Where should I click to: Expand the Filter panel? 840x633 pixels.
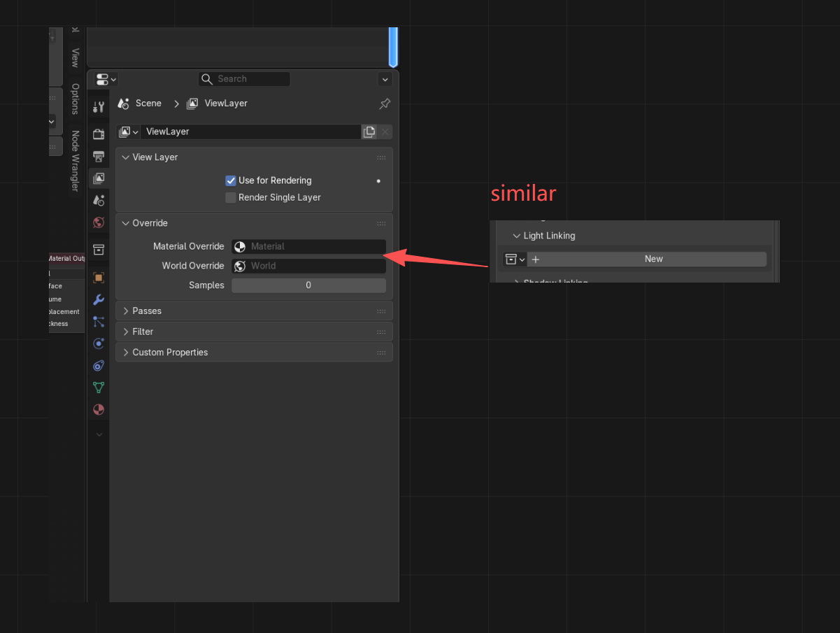point(126,332)
